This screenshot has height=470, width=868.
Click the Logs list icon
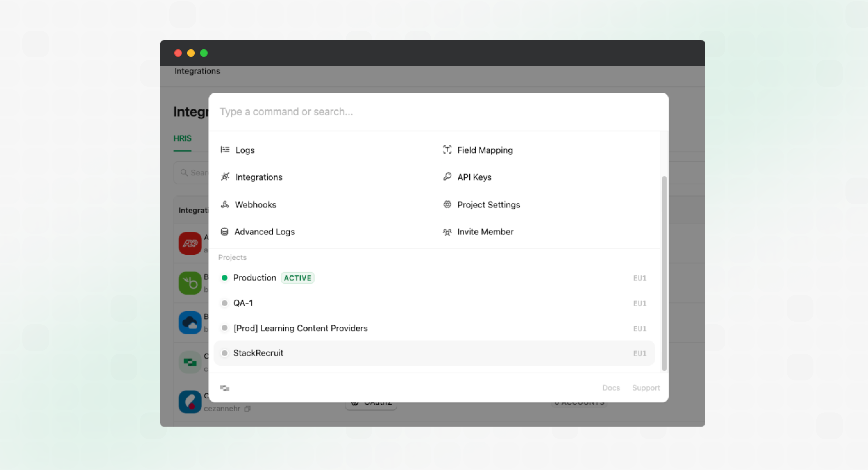225,150
